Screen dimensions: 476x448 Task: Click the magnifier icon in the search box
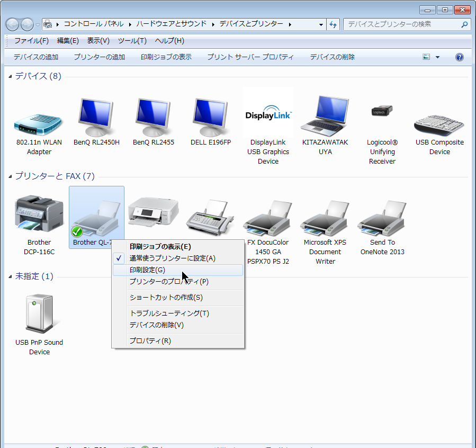point(464,24)
